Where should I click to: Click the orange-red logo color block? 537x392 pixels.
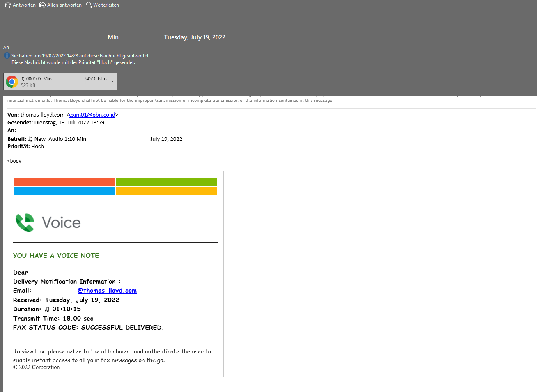[64, 182]
